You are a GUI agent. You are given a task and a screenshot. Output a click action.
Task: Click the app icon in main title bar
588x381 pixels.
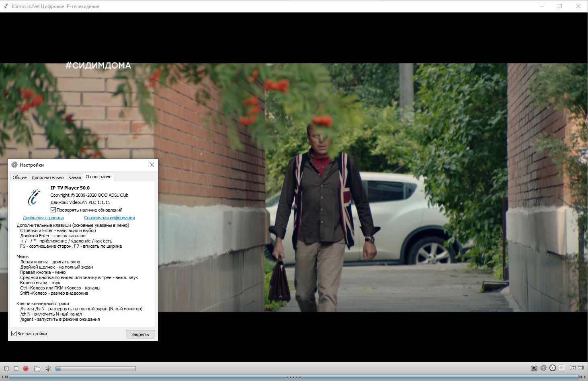pyautogui.click(x=6, y=6)
